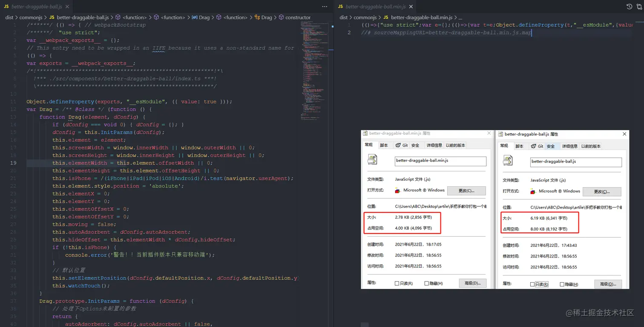
Task: Click the title bar icon of min.js properties window
Action: click(366, 133)
